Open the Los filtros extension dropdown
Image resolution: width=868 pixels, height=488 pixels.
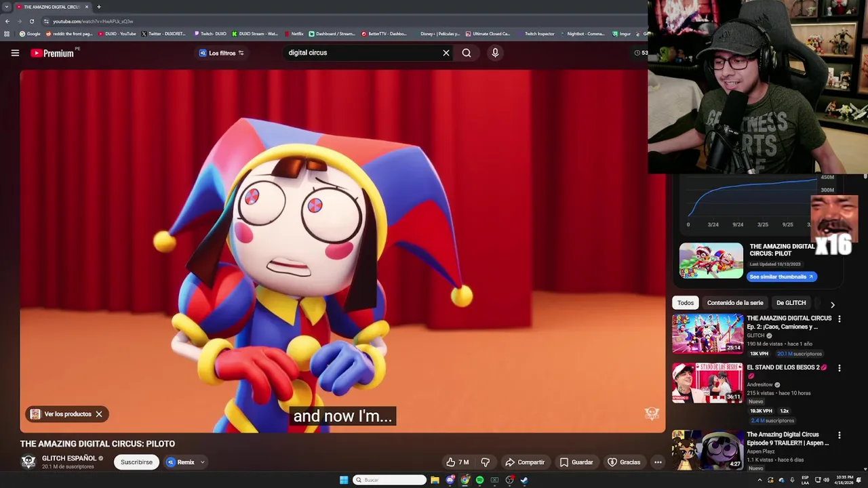[221, 53]
